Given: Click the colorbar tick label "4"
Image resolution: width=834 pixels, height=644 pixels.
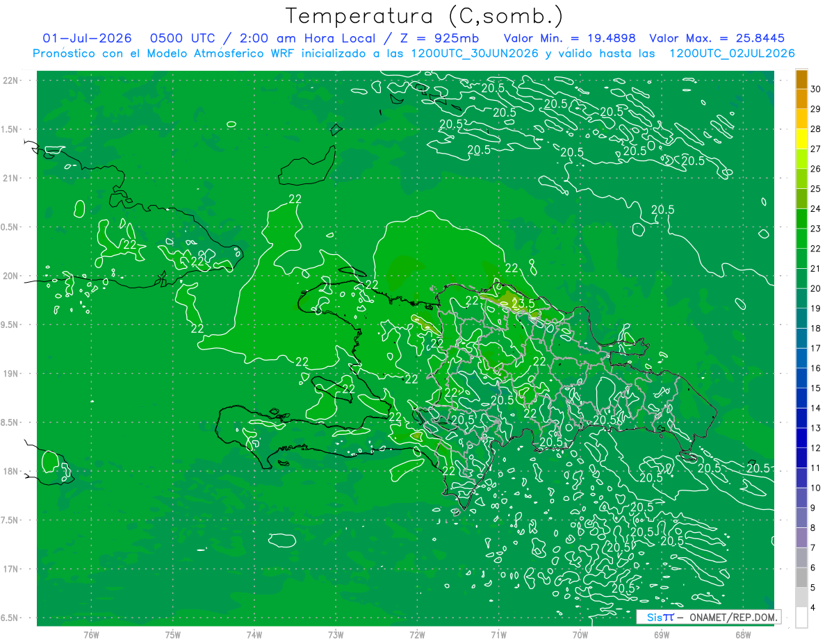Looking at the screenshot, I should click(x=814, y=608).
